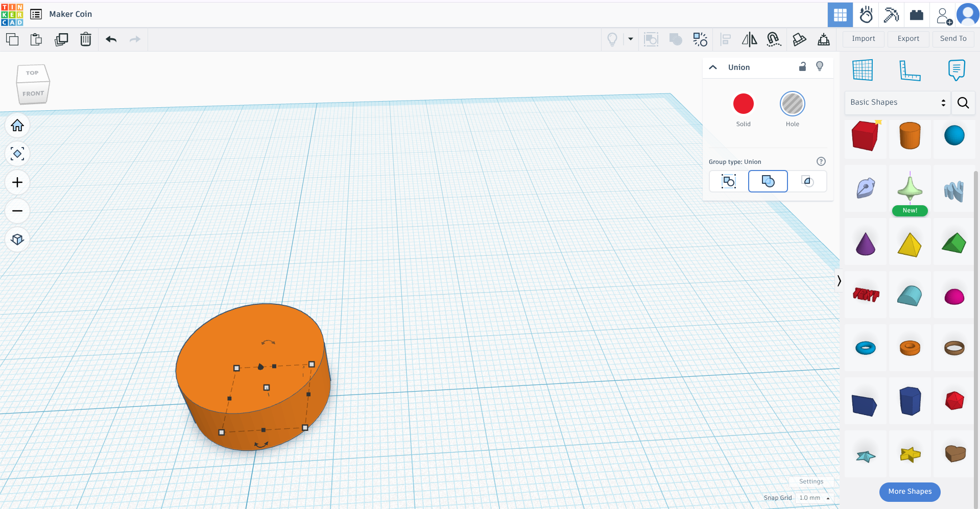Switch to the Bricks mode icon
The height and width of the screenshot is (509, 980).
917,14
